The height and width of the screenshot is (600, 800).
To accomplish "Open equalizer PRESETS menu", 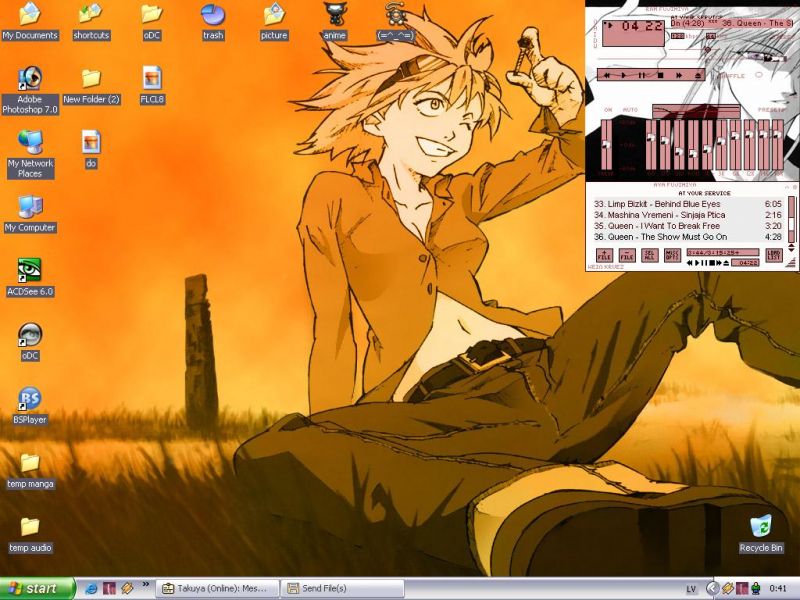I will (x=770, y=110).
